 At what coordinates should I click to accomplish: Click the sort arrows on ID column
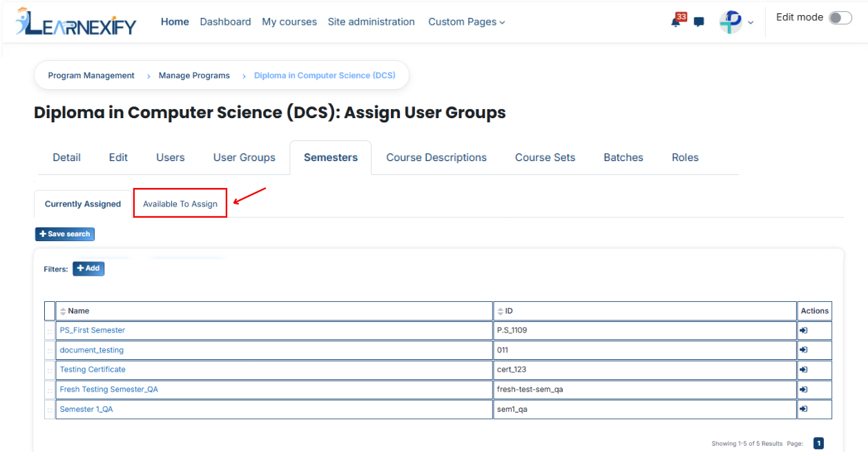[501, 311]
